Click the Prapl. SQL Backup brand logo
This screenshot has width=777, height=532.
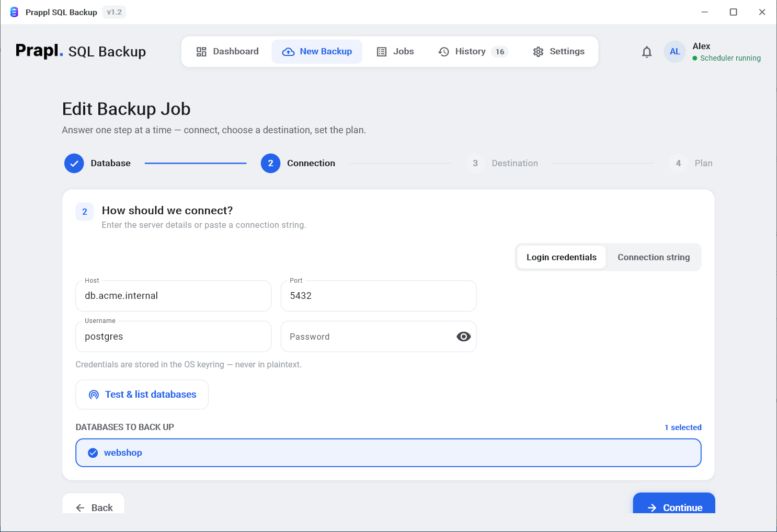pos(81,51)
